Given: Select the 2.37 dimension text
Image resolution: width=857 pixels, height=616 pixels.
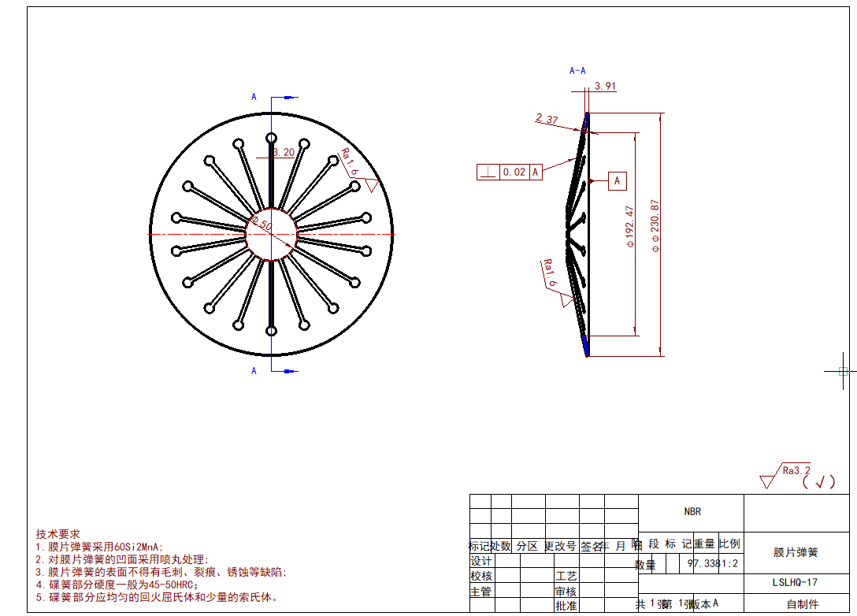Looking at the screenshot, I should 547,120.
